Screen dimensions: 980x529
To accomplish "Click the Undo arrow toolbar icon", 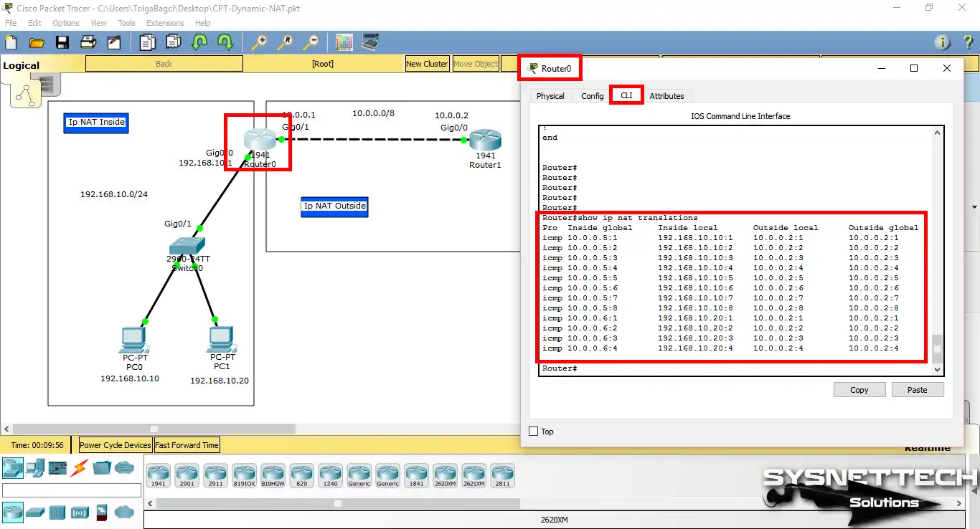I will click(x=199, y=42).
